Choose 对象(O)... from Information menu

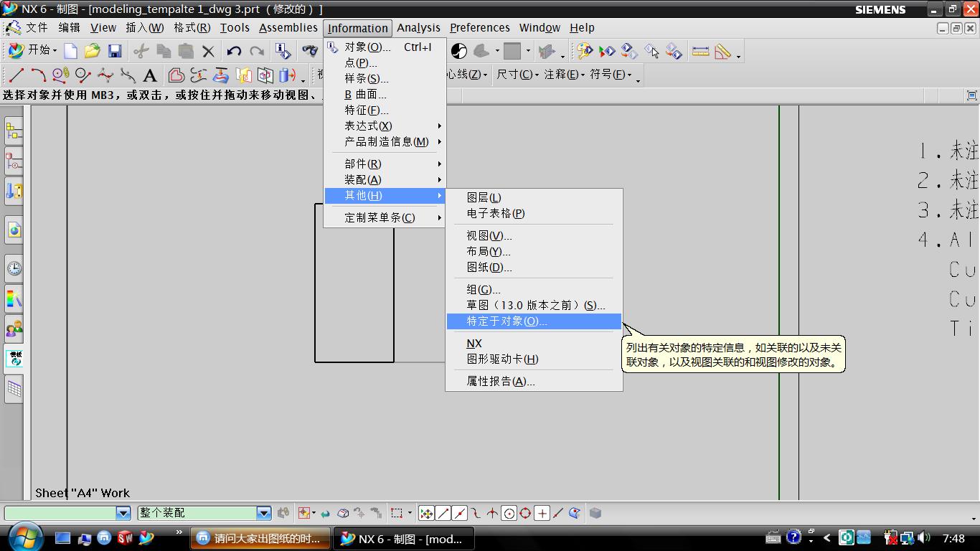click(x=385, y=47)
